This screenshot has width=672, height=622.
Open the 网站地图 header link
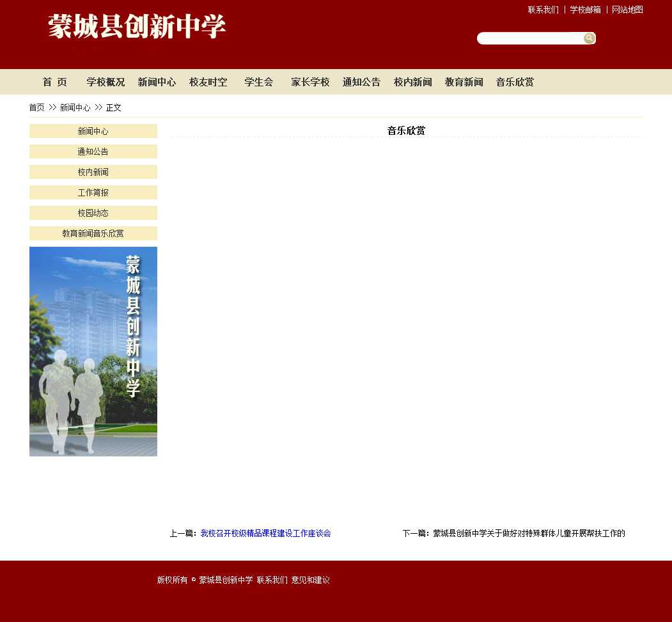click(627, 10)
